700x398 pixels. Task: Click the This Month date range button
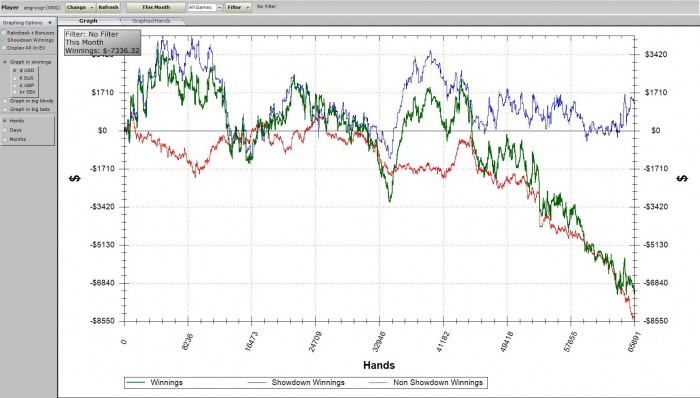pyautogui.click(x=156, y=8)
